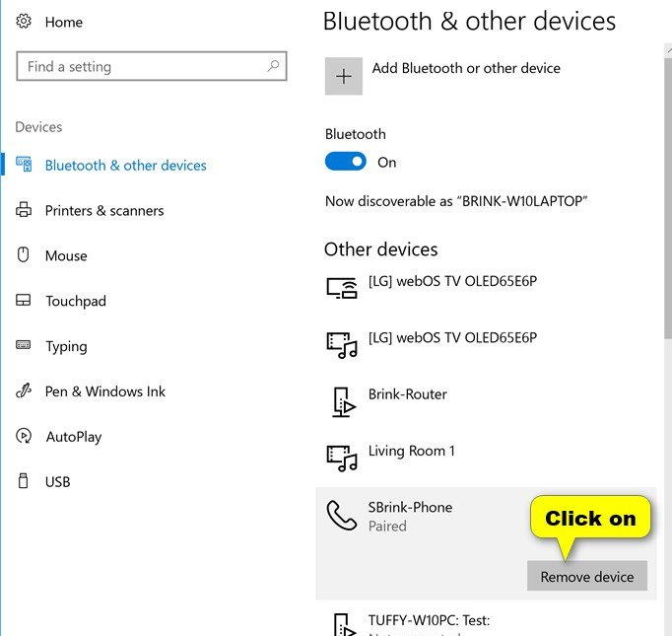
Task: Turn off the Bluetooth toggle
Action: [x=346, y=162]
